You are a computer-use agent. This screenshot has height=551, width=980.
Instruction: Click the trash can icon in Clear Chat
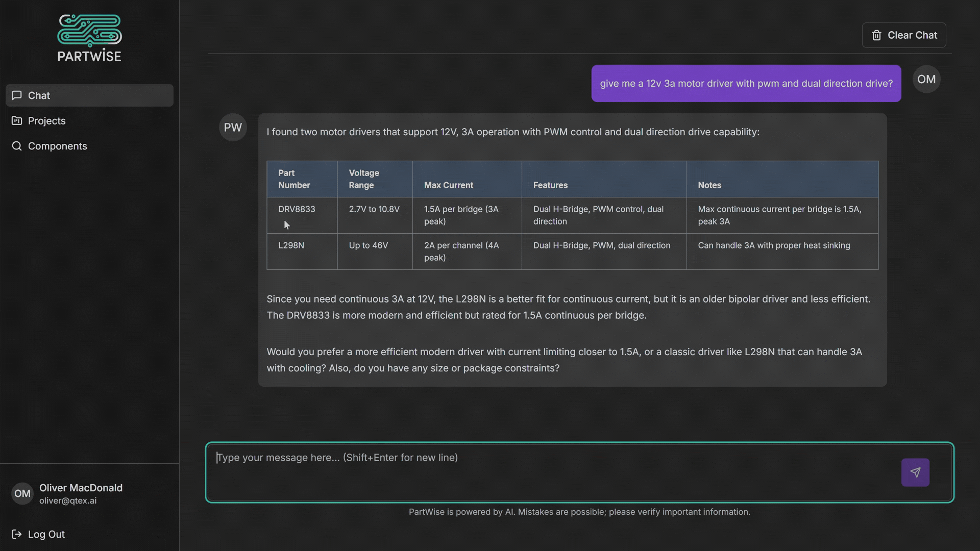point(876,35)
